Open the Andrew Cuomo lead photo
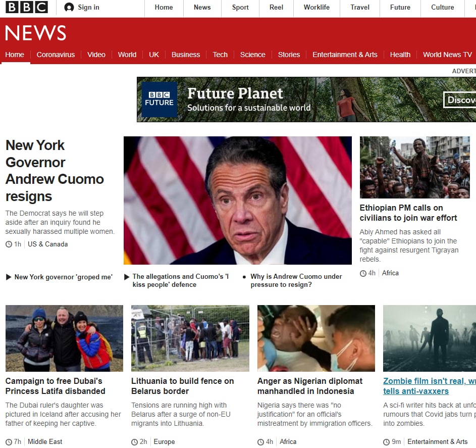The image size is (476, 448). [238, 201]
